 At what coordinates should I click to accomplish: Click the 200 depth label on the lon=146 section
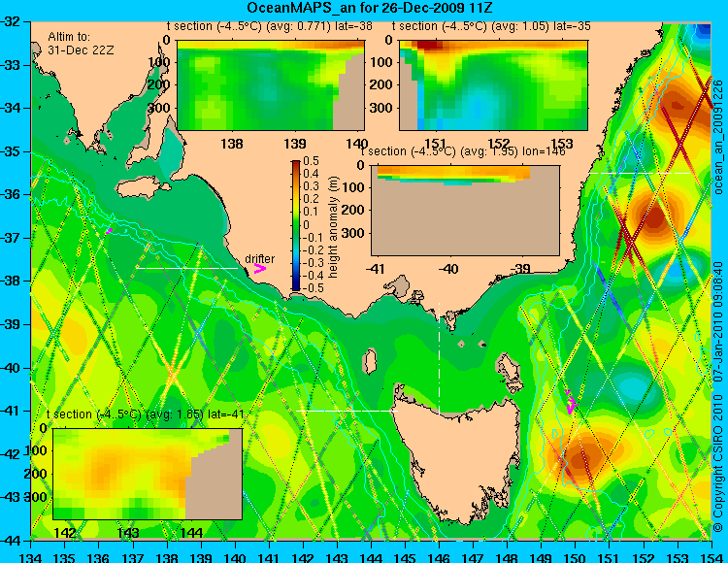(x=355, y=210)
